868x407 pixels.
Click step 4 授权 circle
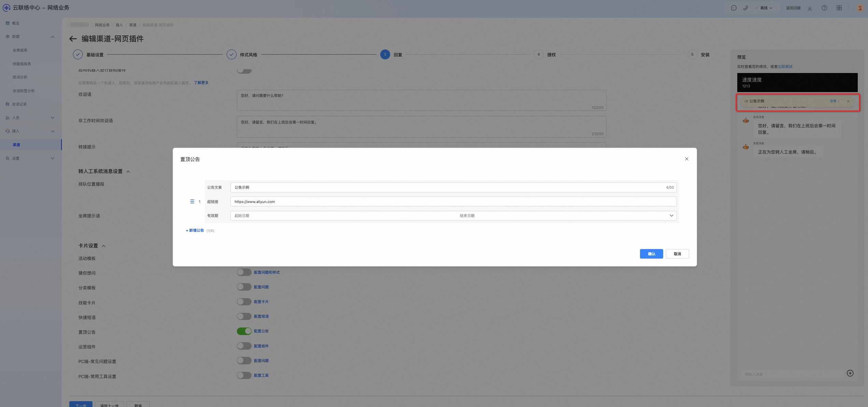[539, 55]
